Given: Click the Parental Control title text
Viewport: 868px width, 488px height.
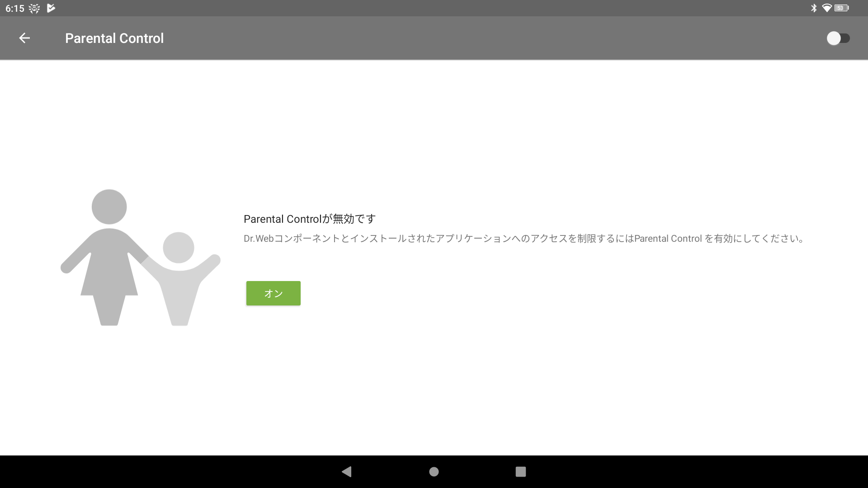Looking at the screenshot, I should tap(114, 38).
